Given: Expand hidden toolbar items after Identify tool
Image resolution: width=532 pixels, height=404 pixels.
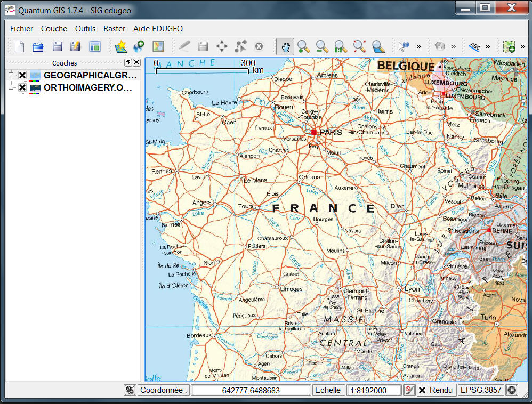Looking at the screenshot, I should 418,46.
